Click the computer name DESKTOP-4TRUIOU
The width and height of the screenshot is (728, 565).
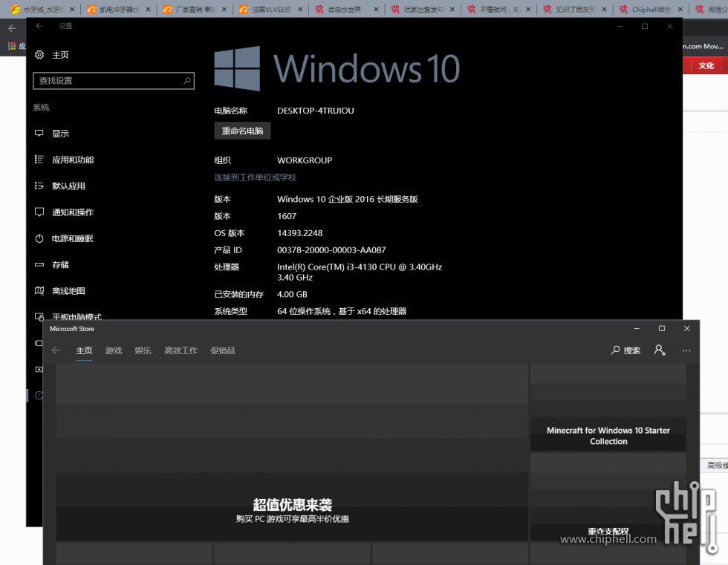pyautogui.click(x=316, y=111)
